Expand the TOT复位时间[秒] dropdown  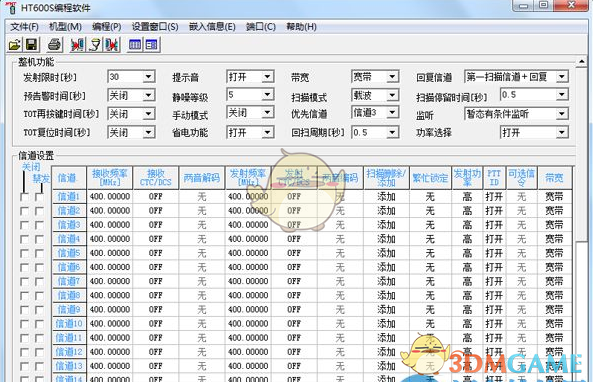[149, 132]
